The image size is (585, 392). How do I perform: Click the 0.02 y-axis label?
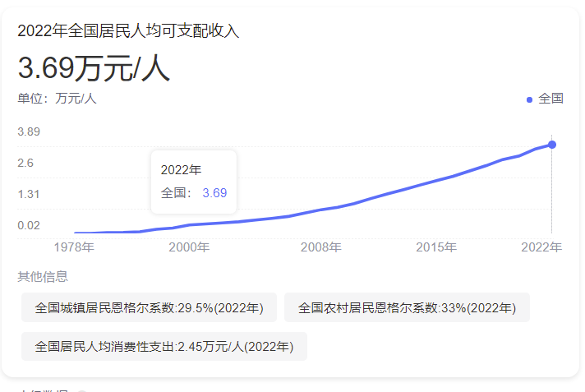[29, 225]
